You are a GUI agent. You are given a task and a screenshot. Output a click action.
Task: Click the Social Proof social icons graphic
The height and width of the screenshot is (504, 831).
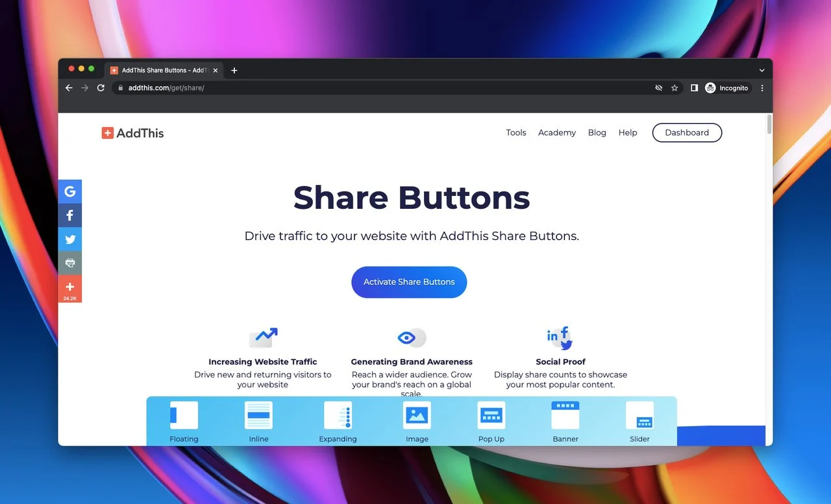coord(560,338)
